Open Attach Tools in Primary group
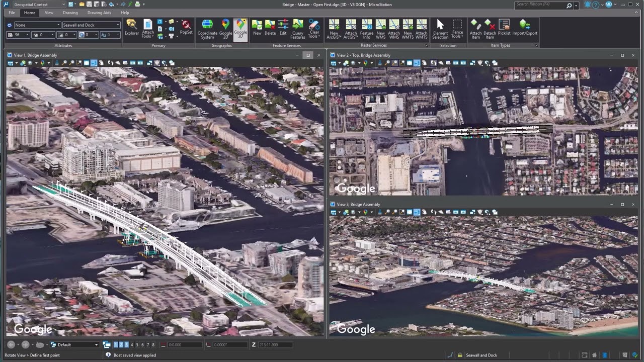644x362 pixels. [x=148, y=29]
